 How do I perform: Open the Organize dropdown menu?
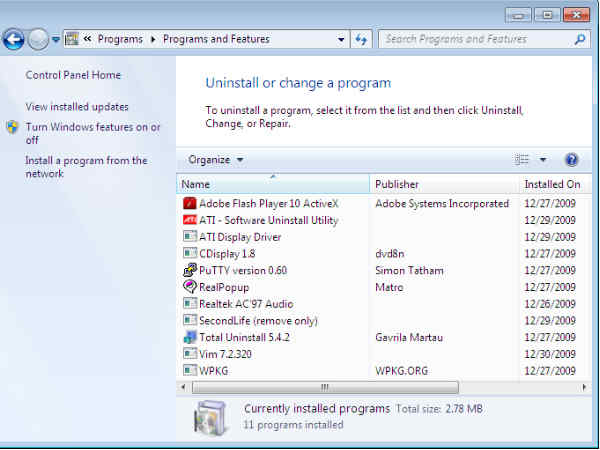215,160
